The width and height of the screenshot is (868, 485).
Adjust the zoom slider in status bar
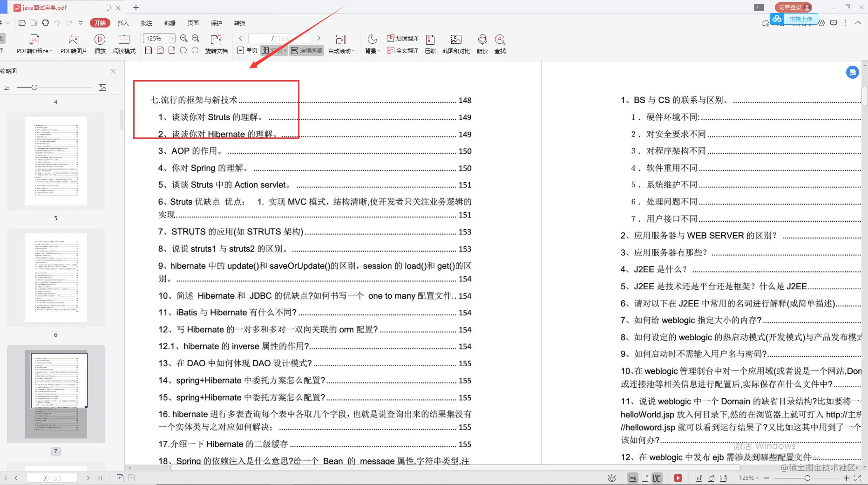[x=807, y=478]
